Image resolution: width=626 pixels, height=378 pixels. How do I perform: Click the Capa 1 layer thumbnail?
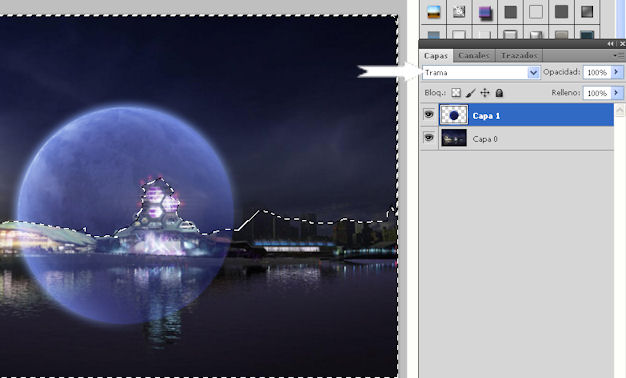(454, 115)
